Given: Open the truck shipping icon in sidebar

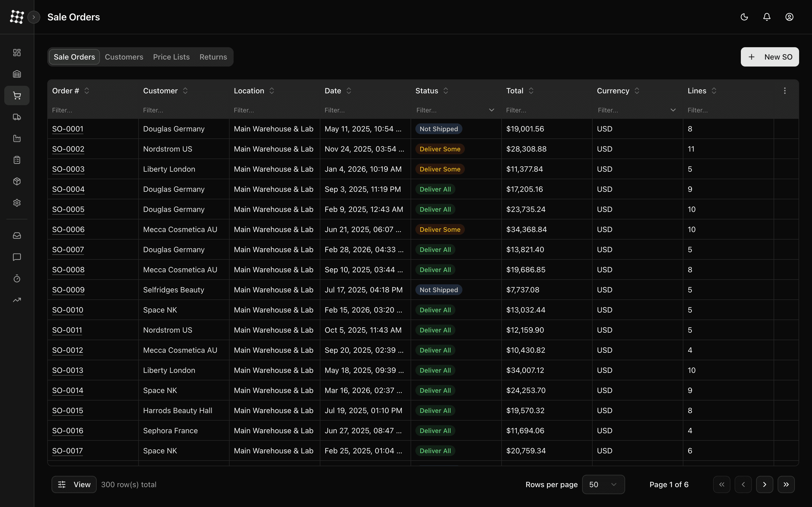Looking at the screenshot, I should [x=17, y=117].
